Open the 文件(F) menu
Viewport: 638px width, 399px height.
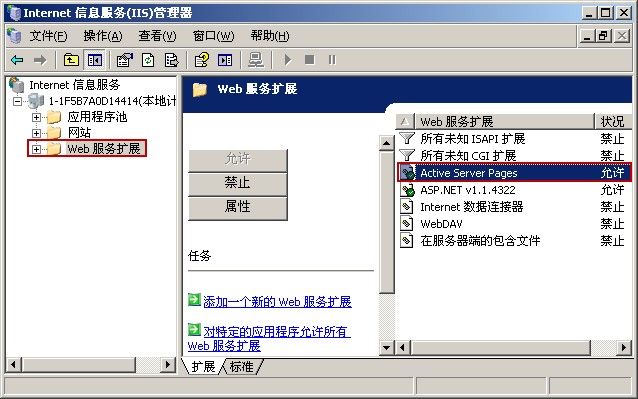pos(48,36)
